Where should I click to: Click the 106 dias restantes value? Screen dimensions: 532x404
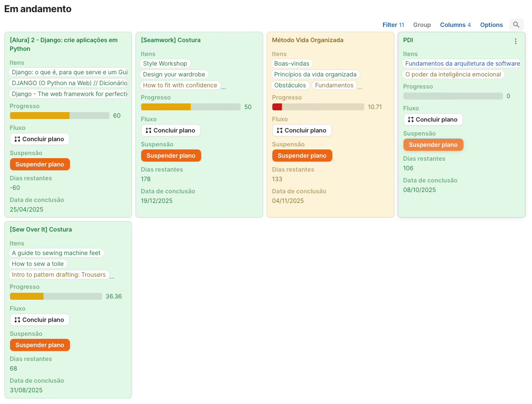coord(408,168)
